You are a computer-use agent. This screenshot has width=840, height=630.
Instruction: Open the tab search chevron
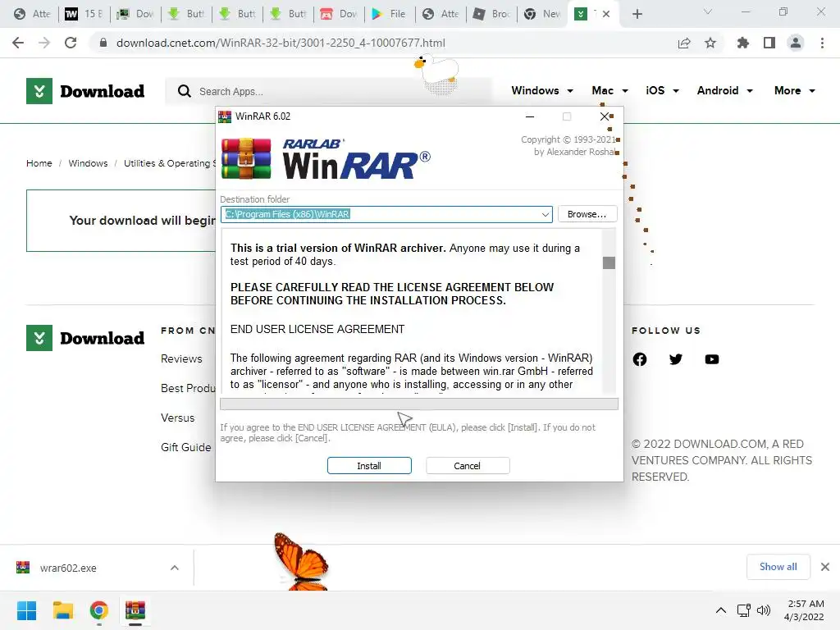pyautogui.click(x=708, y=11)
